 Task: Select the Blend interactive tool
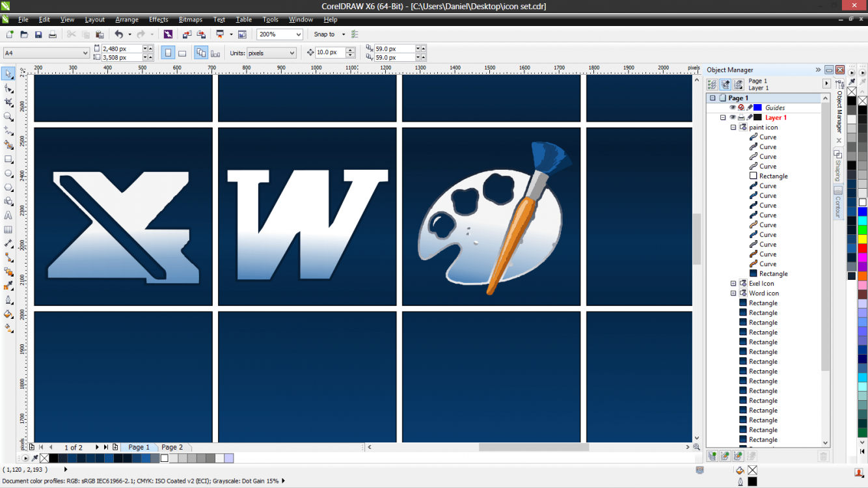[x=8, y=272]
